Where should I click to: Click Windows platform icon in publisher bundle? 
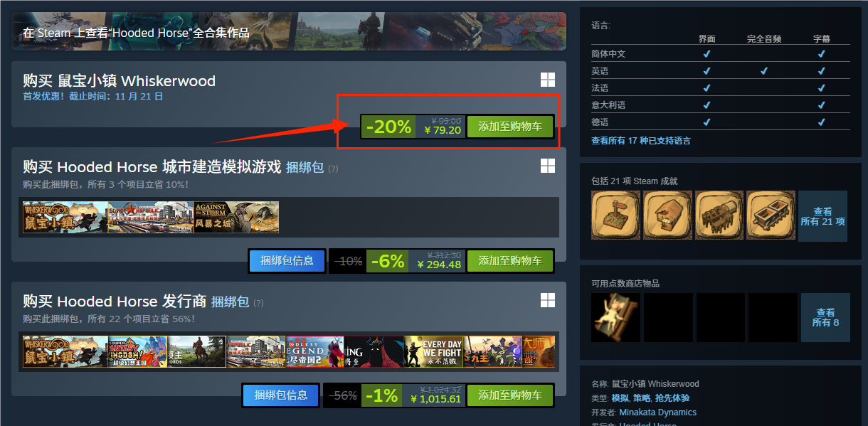point(547,300)
